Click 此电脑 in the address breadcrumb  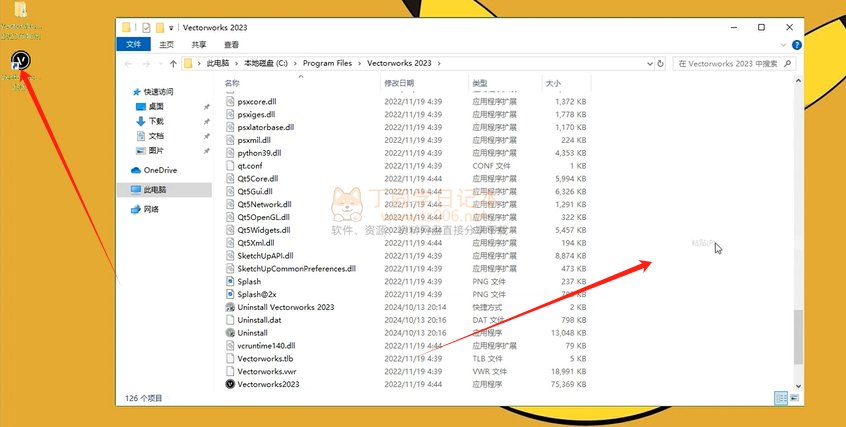click(x=218, y=63)
